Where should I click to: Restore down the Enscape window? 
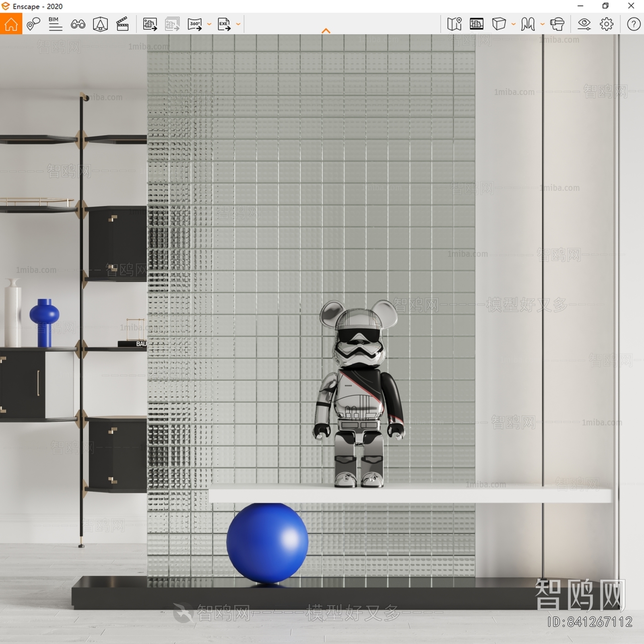click(x=605, y=6)
